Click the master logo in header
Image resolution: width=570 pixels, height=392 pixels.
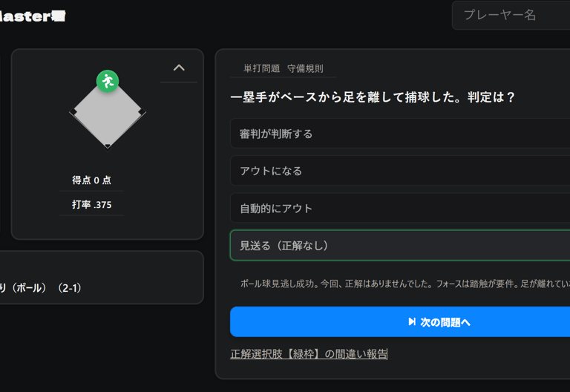[33, 16]
